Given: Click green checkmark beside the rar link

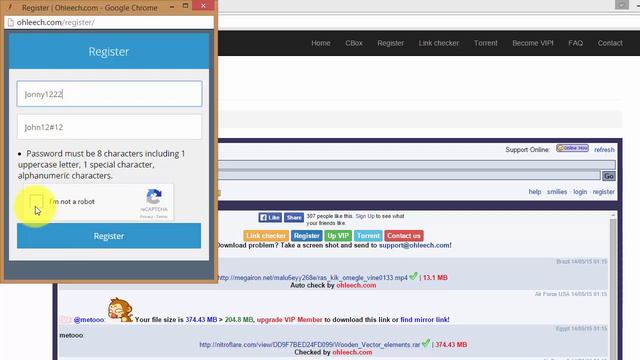Looking at the screenshot, I should coord(426,343).
